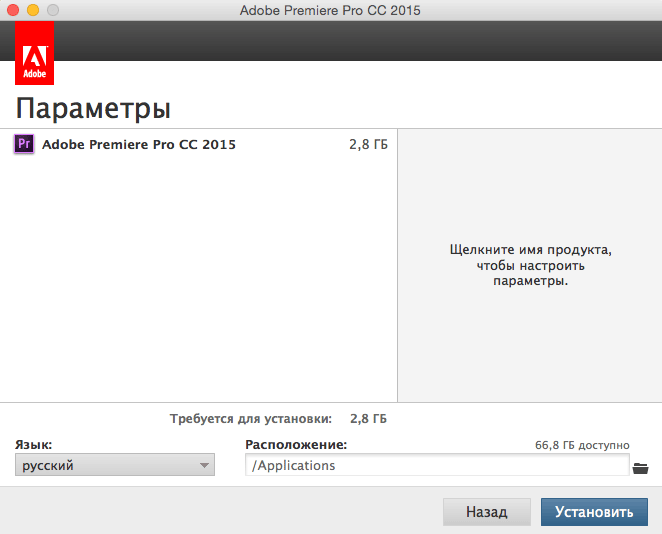This screenshot has width=662, height=534.
Task: Click the Назад back button
Action: (x=486, y=512)
